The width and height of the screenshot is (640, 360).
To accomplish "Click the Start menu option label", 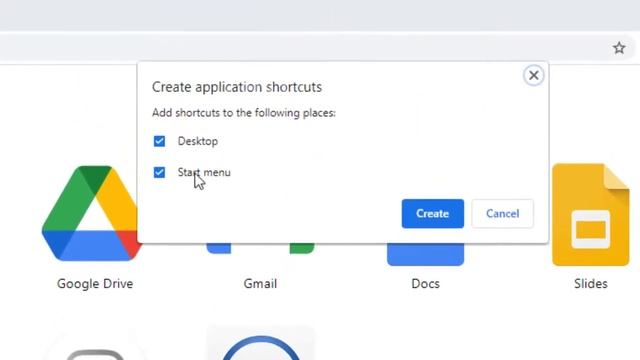I will (204, 172).
